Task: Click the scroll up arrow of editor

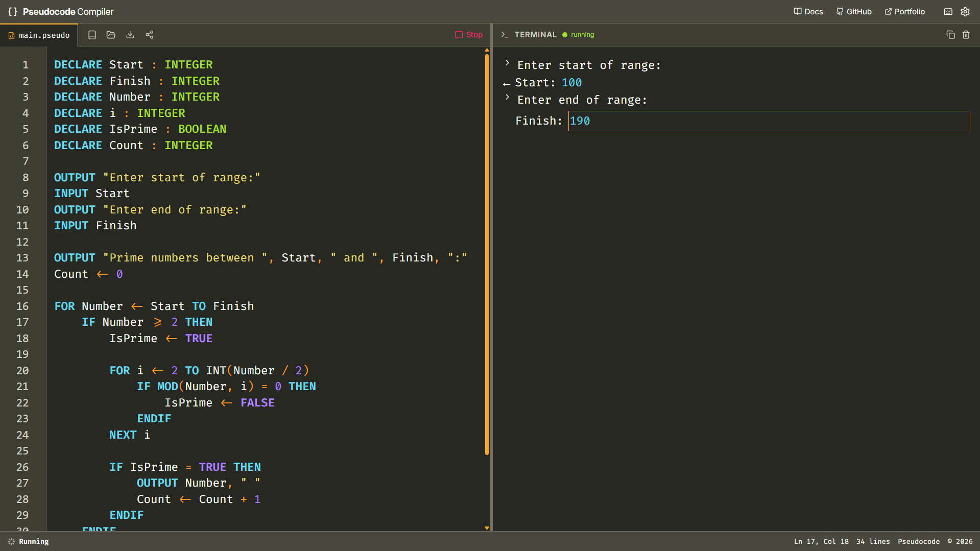Action: [x=487, y=50]
